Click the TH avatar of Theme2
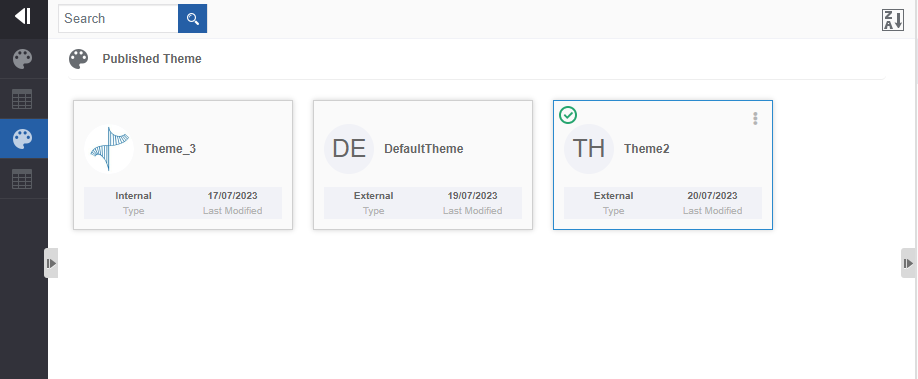This screenshot has height=379, width=918. (x=589, y=149)
